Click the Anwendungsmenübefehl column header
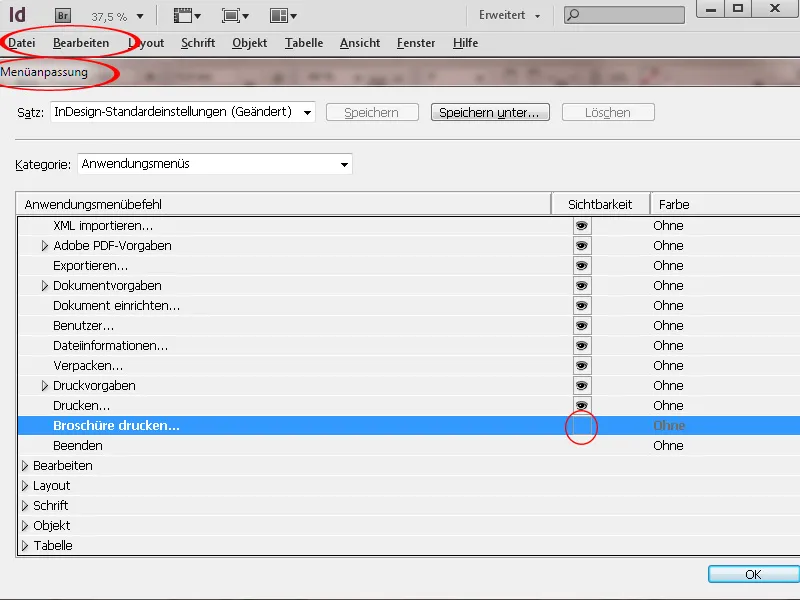The height and width of the screenshot is (600, 800). 284,204
